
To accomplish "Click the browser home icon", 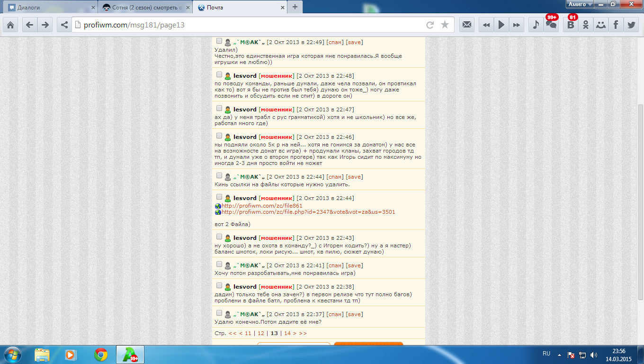I will (10, 25).
